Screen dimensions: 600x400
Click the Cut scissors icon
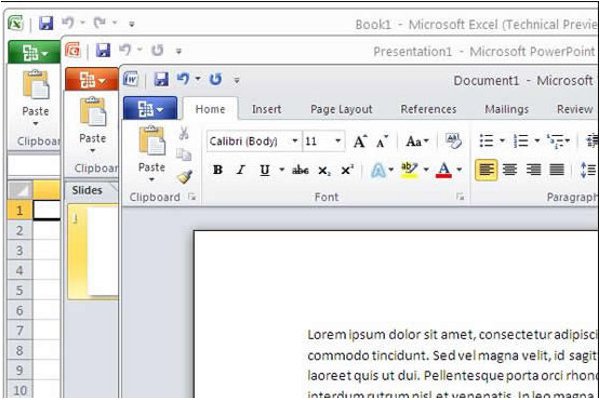(x=184, y=133)
